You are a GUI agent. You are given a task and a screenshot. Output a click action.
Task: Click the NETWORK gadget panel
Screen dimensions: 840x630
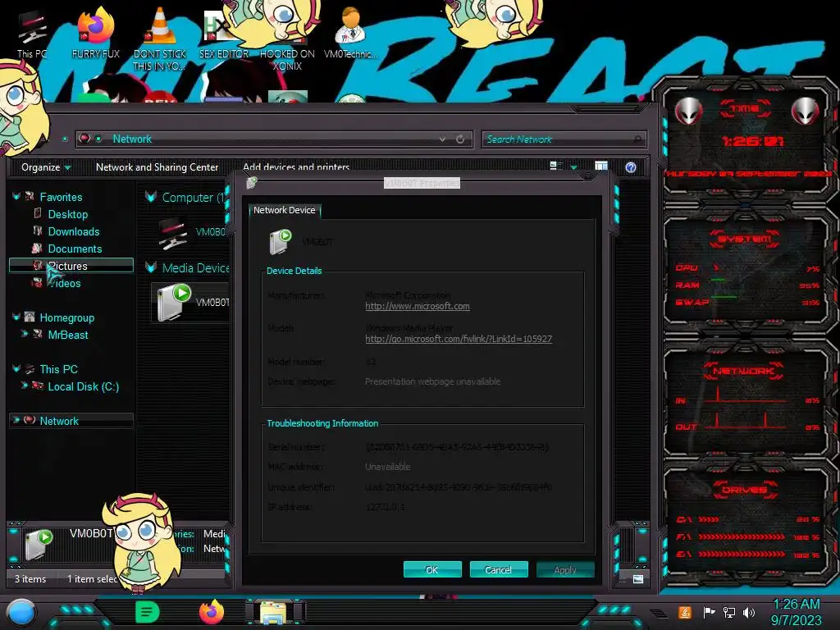pyautogui.click(x=746, y=399)
